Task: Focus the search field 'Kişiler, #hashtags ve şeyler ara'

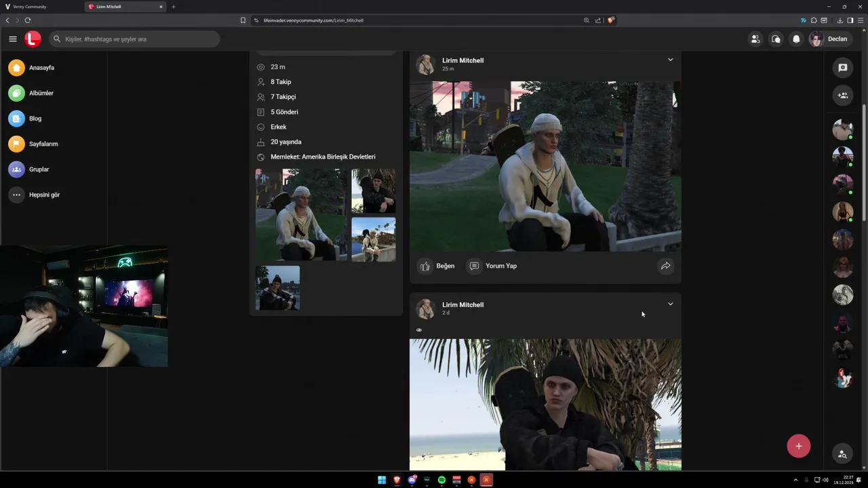Action: [x=134, y=39]
